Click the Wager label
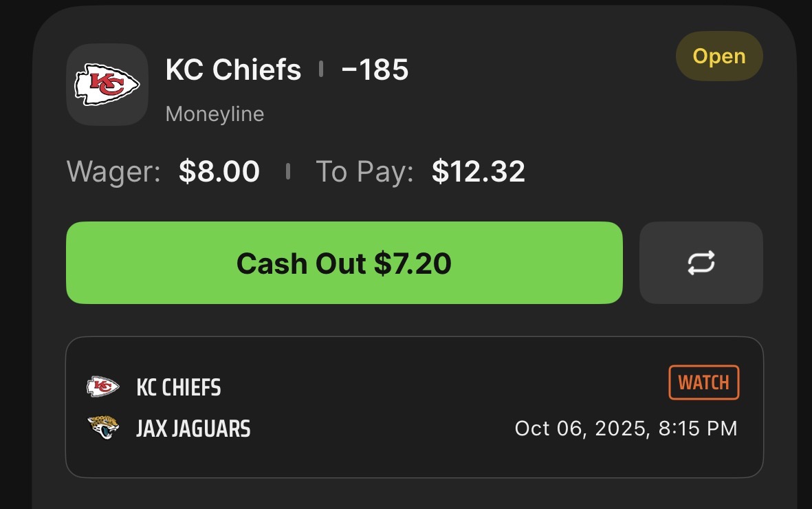Image resolution: width=812 pixels, height=509 pixels. point(113,172)
